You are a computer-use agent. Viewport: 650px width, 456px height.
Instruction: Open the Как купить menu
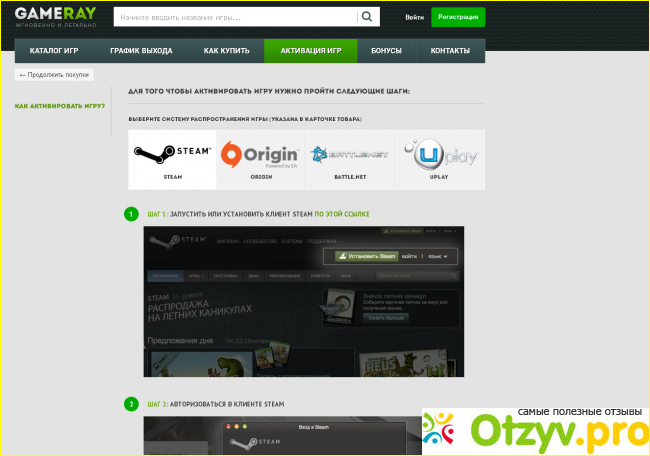[226, 51]
